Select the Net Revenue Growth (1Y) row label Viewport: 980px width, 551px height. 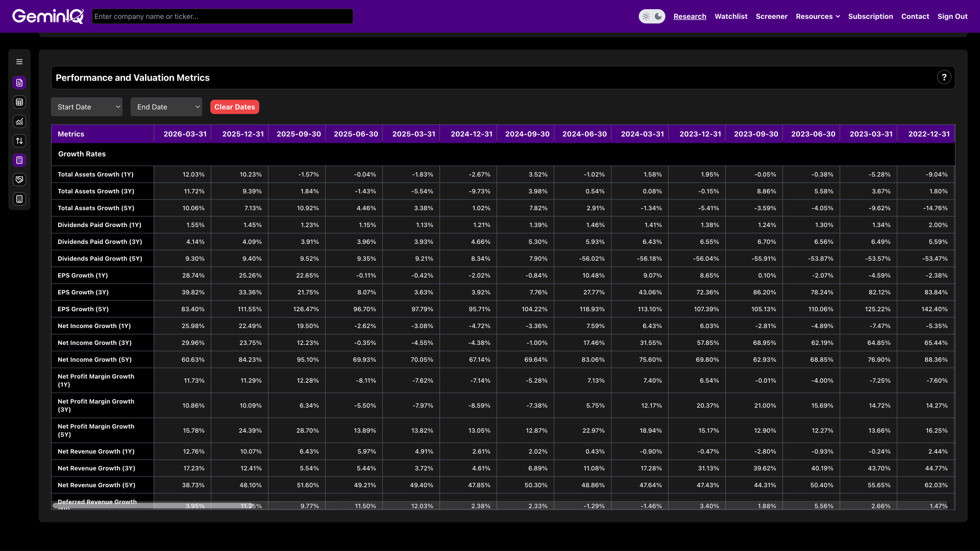[96, 451]
